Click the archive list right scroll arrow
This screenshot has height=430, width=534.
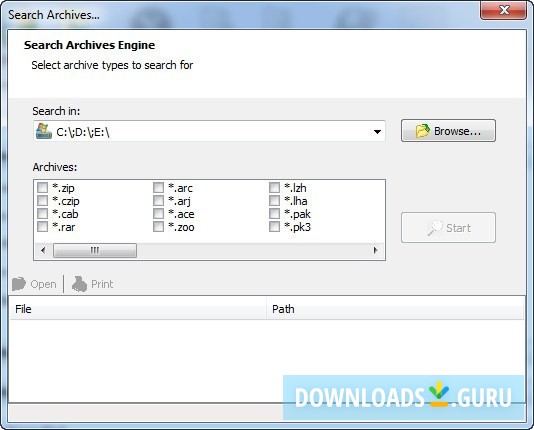coord(376,251)
